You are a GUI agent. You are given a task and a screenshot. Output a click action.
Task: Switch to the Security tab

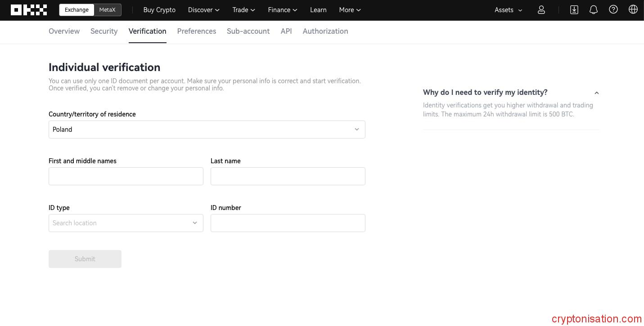pyautogui.click(x=104, y=31)
